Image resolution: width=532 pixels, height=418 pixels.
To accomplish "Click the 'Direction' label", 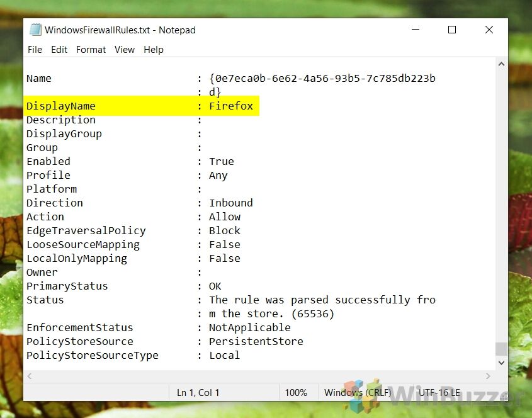I will pyautogui.click(x=55, y=203).
